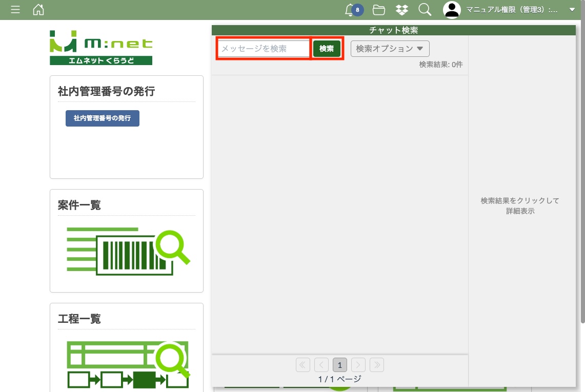The image size is (585, 392).
Task: Click the 社内管理番号の発行 button
Action: [103, 118]
